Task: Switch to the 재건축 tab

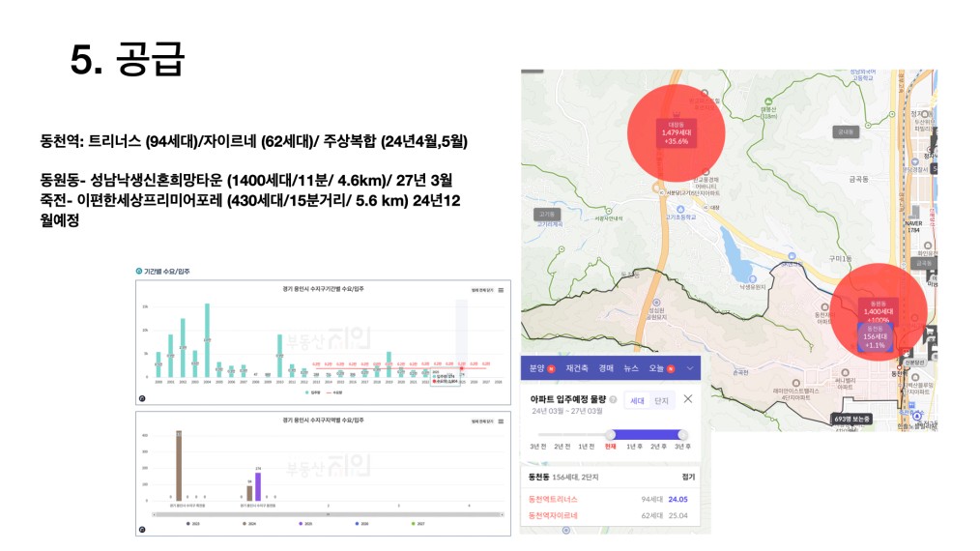Action: click(x=577, y=368)
